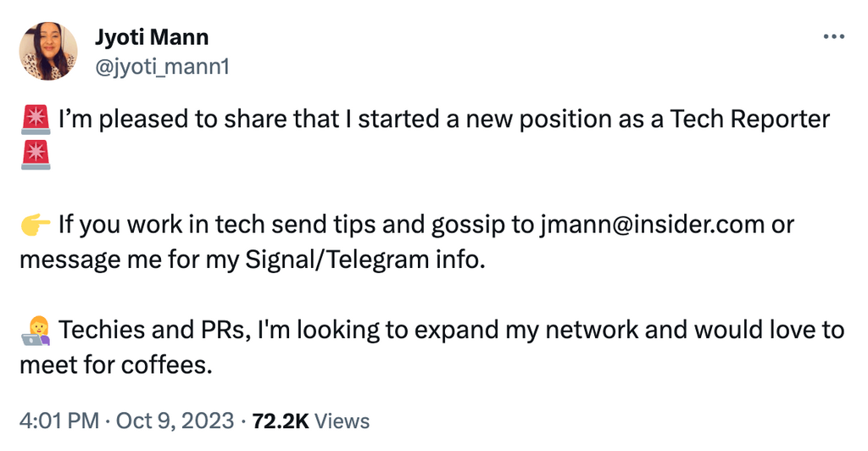Click the pointing hand emoji

coord(35,225)
